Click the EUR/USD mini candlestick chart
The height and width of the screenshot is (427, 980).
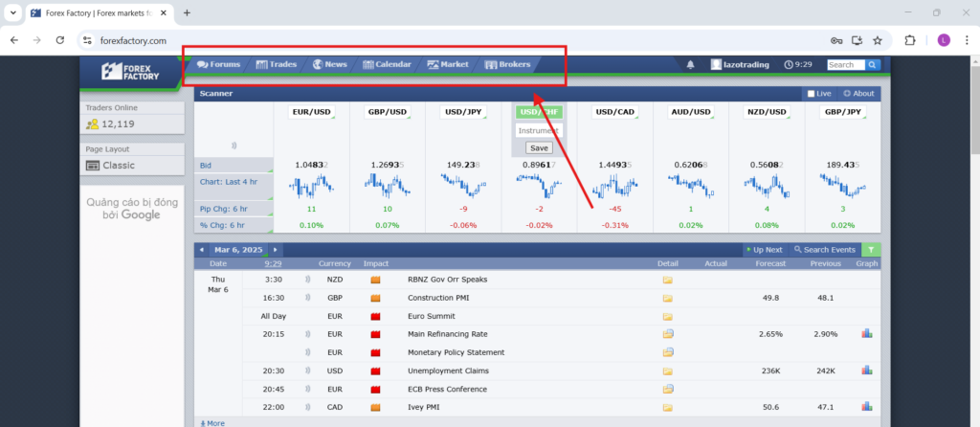tap(312, 186)
